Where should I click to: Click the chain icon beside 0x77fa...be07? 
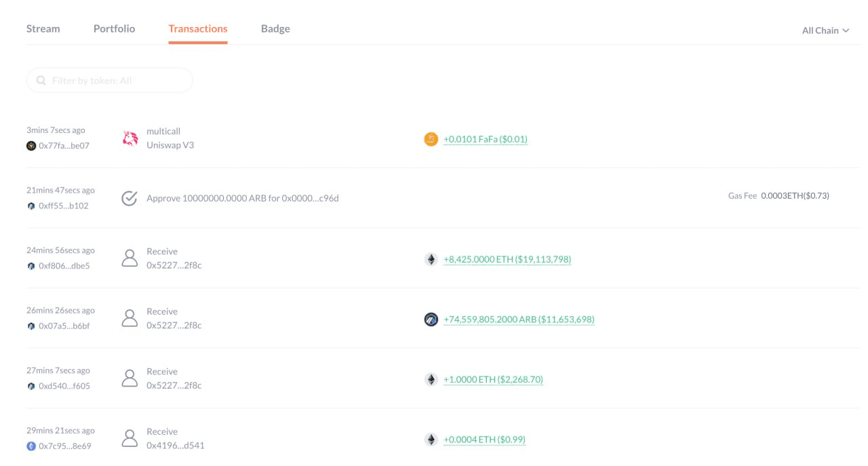coord(31,146)
